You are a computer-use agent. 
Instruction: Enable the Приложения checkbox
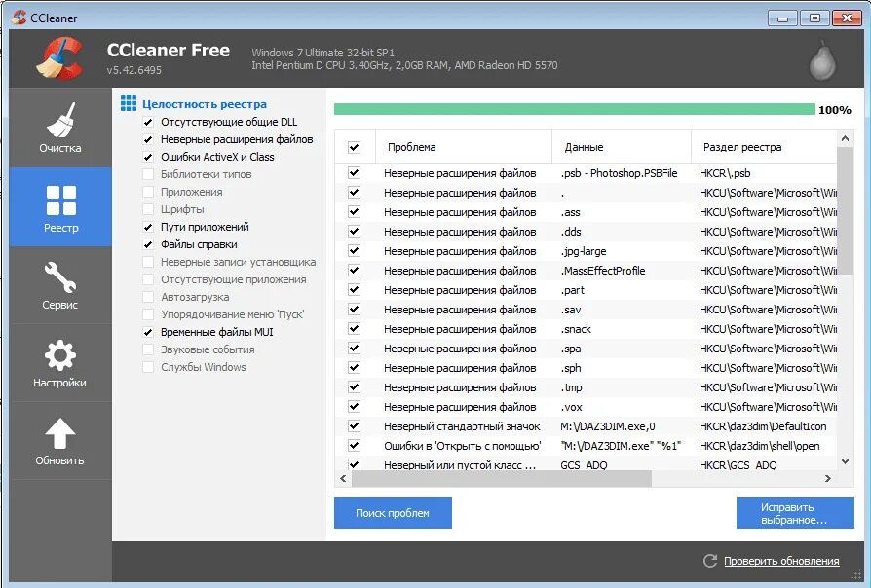click(x=148, y=192)
